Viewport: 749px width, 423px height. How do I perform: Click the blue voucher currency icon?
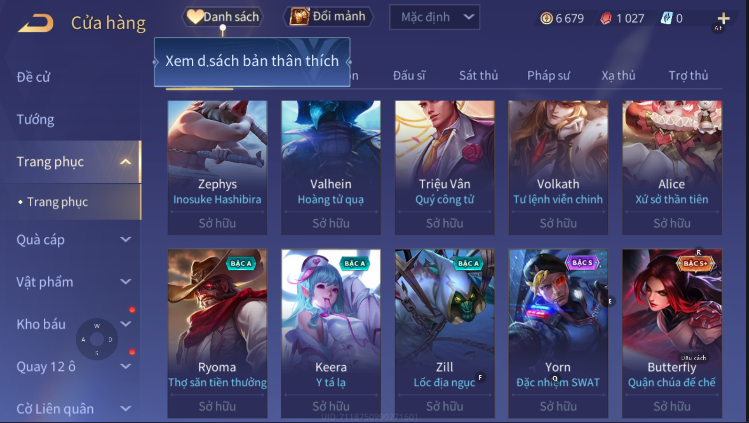click(666, 19)
